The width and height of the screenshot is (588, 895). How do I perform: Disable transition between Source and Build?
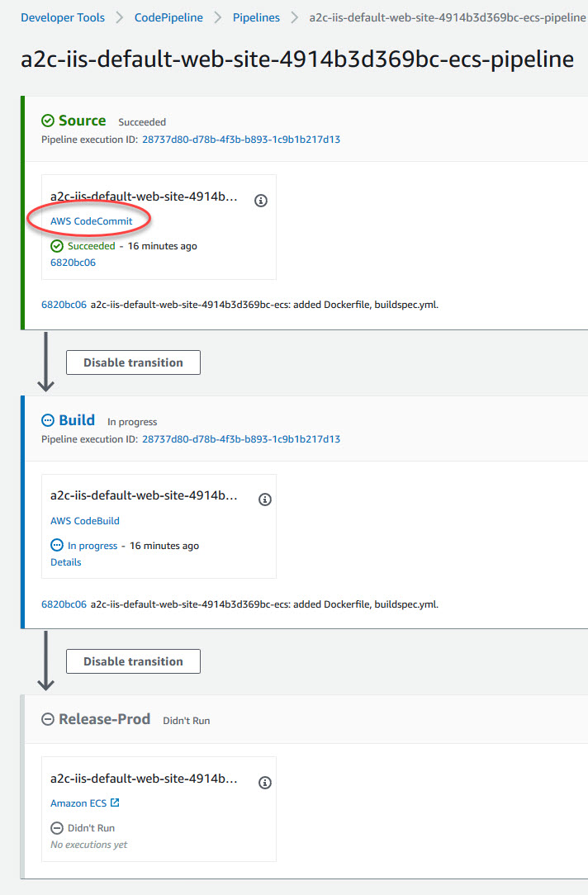(x=133, y=362)
